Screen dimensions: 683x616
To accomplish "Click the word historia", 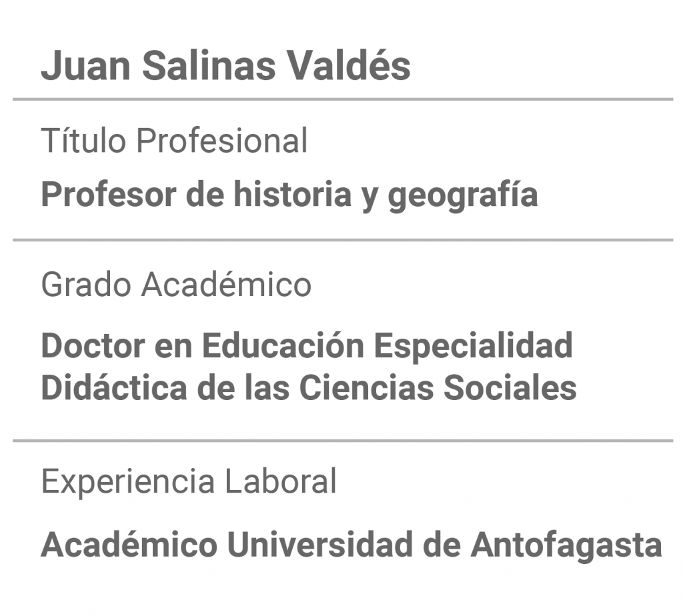I will [292, 194].
